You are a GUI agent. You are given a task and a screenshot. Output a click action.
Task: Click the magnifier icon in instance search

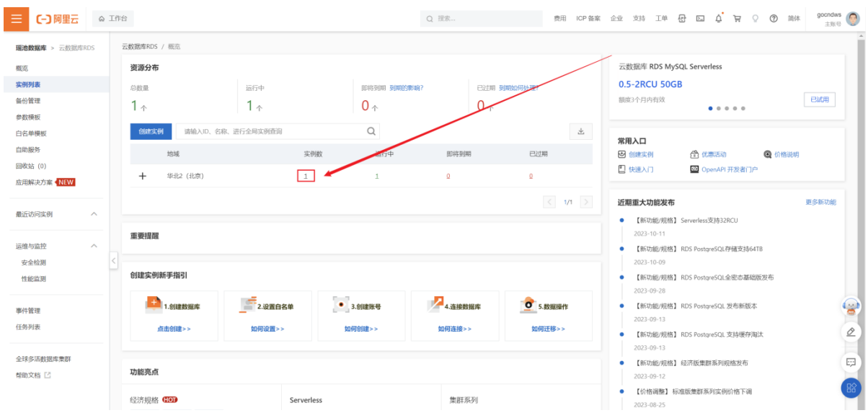(x=371, y=131)
